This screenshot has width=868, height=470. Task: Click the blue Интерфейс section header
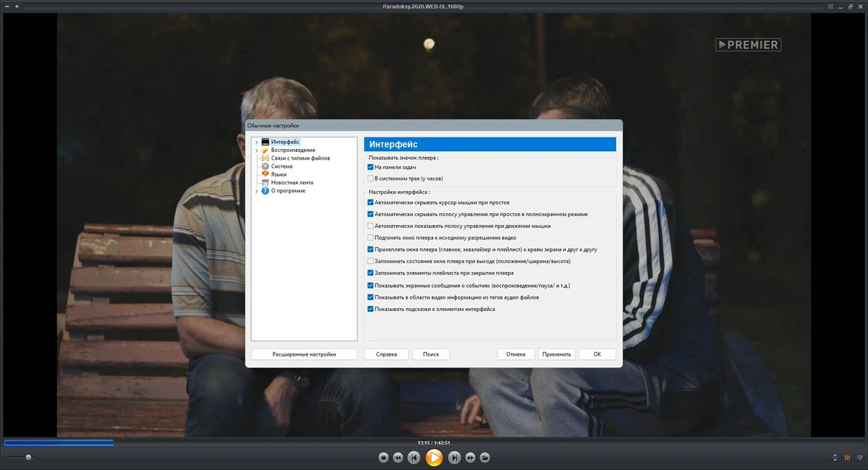tap(490, 145)
